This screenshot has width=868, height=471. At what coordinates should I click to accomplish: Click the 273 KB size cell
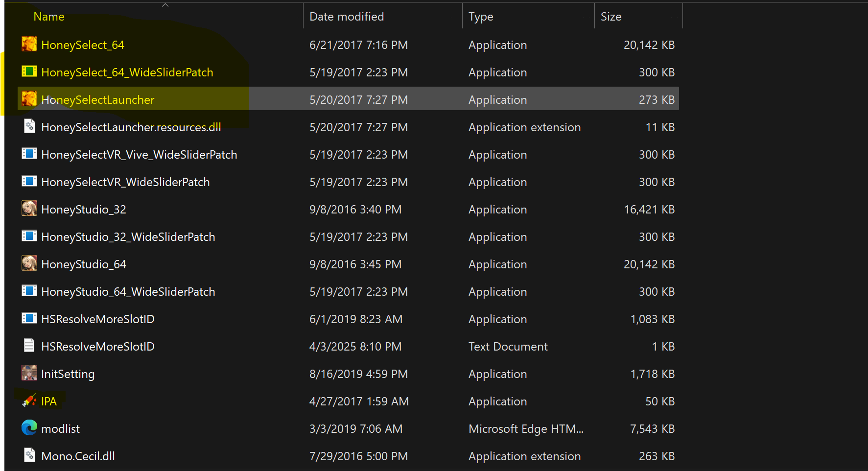click(x=657, y=100)
